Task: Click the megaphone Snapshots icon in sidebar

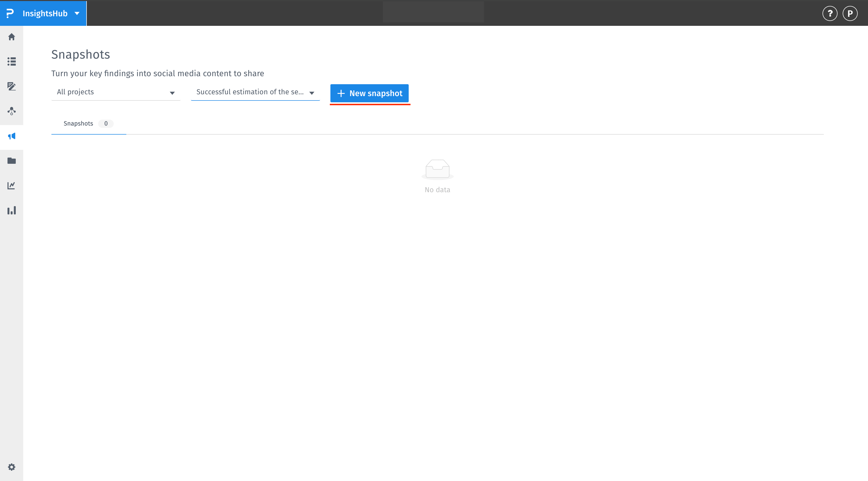Action: [12, 136]
